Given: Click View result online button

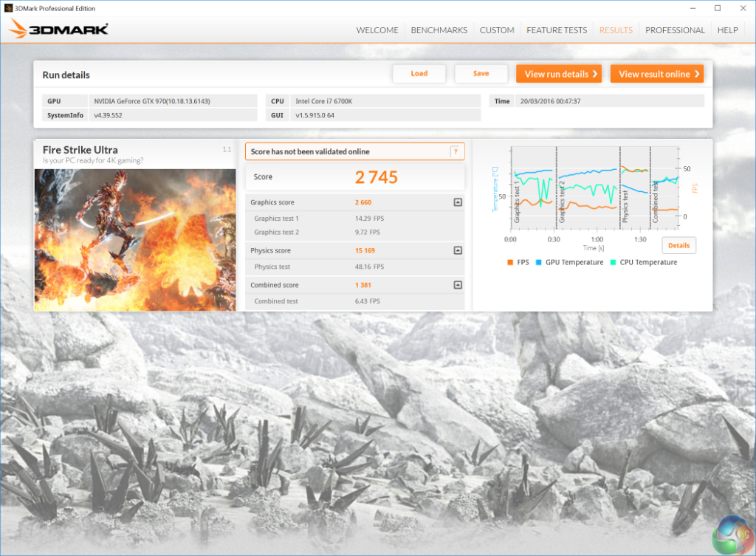Looking at the screenshot, I should pos(657,74).
